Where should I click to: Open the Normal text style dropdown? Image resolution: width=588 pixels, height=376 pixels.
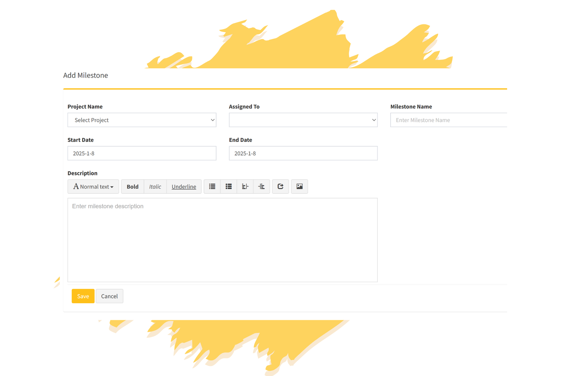[x=93, y=186]
